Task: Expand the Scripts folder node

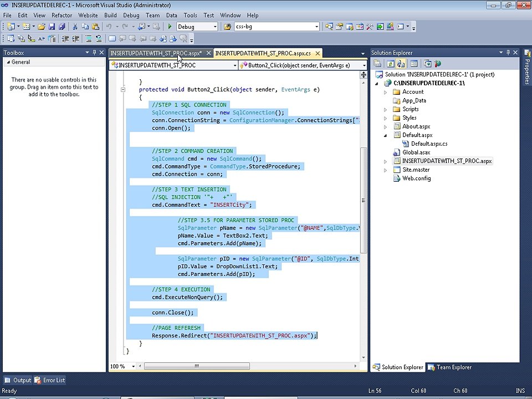Action: click(386, 110)
